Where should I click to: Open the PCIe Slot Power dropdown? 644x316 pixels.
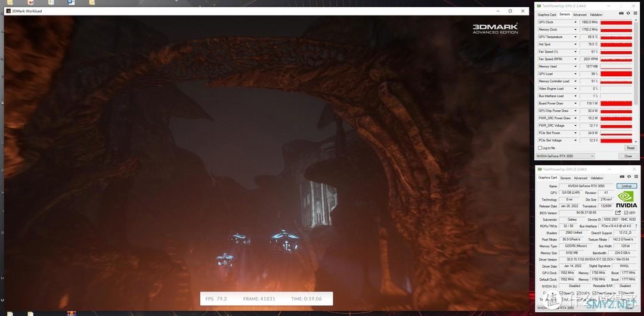tap(575, 133)
